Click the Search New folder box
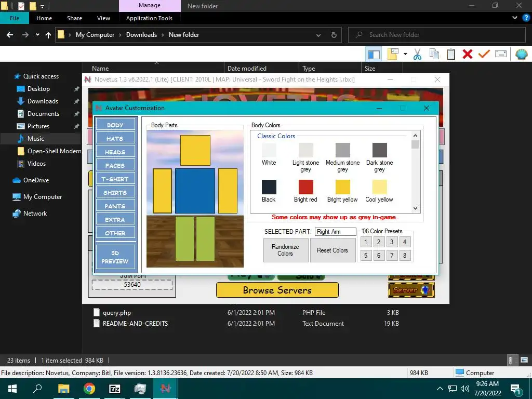Image resolution: width=532 pixels, height=399 pixels. click(x=436, y=35)
